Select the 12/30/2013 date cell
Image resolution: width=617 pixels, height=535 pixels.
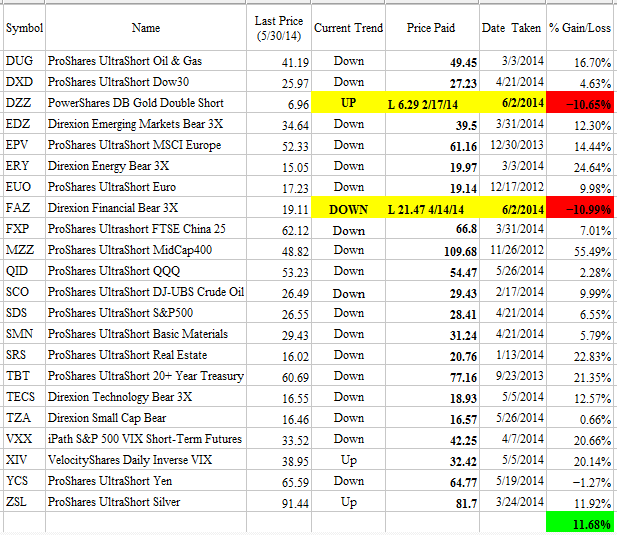512,145
